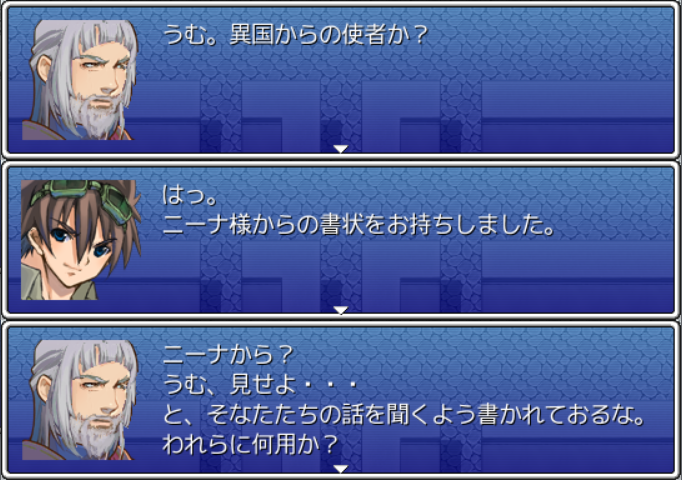
Task: Click the line われらに何用か？
Action: pos(250,445)
